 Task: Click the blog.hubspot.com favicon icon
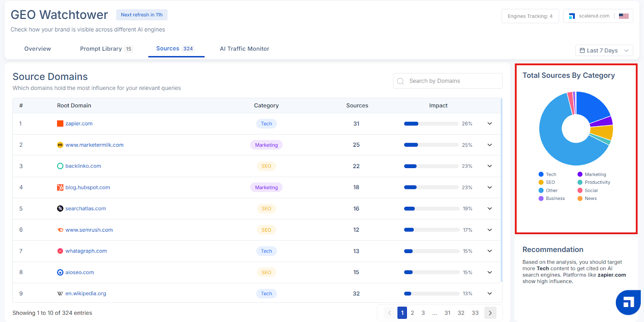point(60,187)
